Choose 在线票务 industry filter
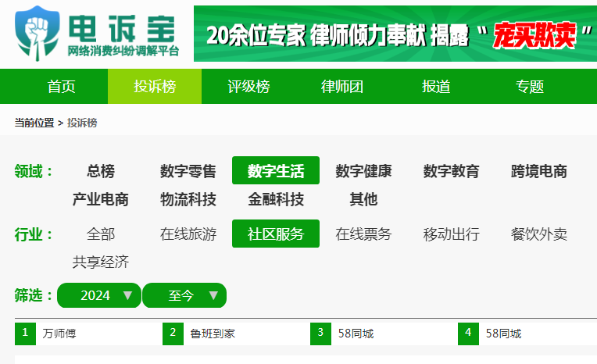The width and height of the screenshot is (597, 364). click(363, 234)
